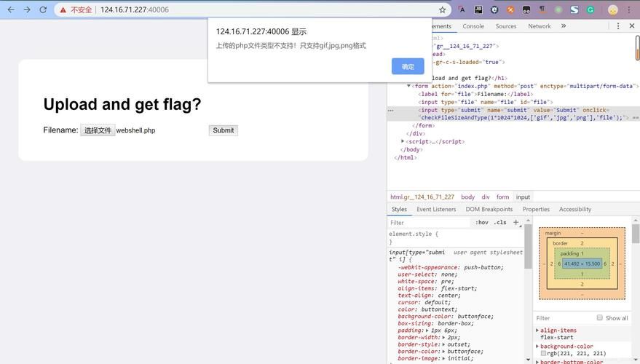Expand the align-items computed property
Image resolution: width=640 pixels, height=364 pixels.
point(538,331)
